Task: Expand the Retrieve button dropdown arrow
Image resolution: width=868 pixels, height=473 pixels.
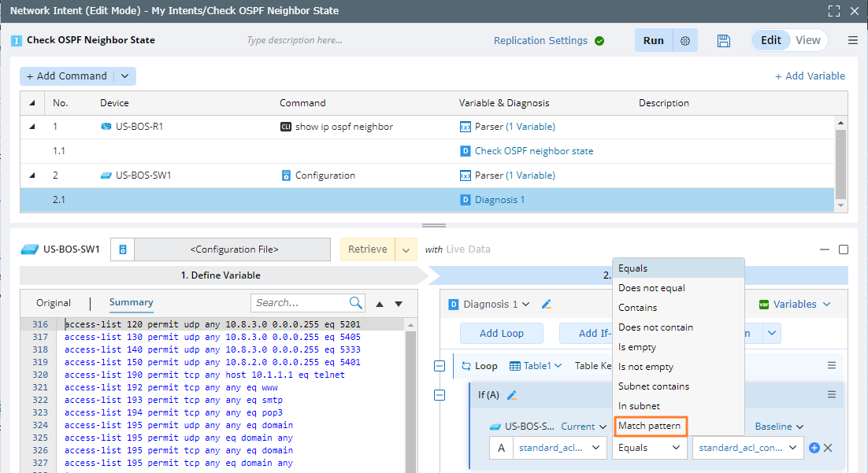Action: [406, 249]
